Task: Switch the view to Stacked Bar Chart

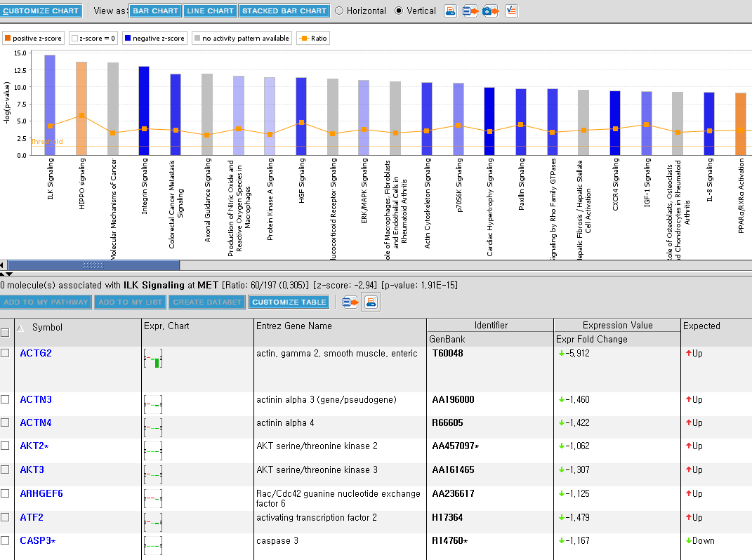Action: click(284, 11)
